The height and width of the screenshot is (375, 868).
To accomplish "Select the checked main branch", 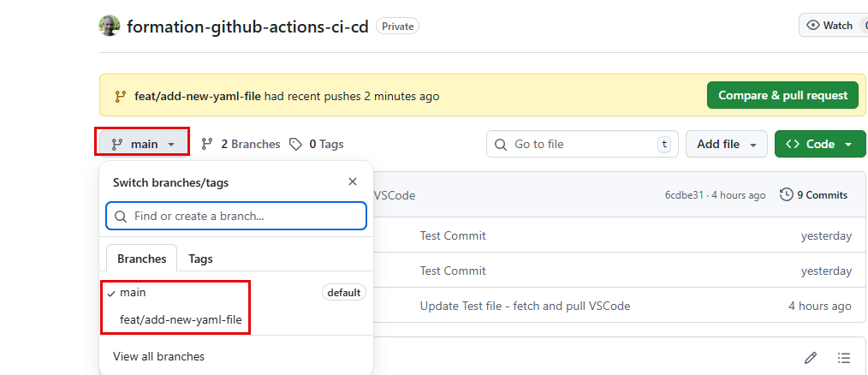I will (x=133, y=293).
